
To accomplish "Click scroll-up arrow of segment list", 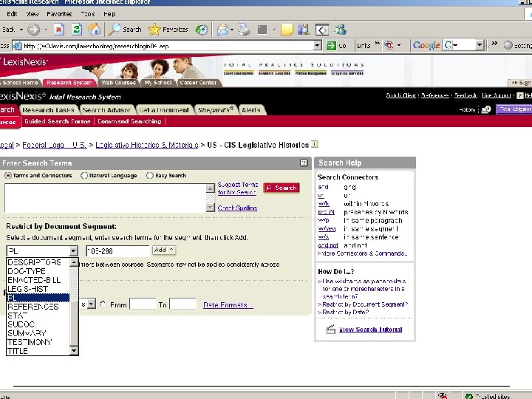I will coord(74,262).
